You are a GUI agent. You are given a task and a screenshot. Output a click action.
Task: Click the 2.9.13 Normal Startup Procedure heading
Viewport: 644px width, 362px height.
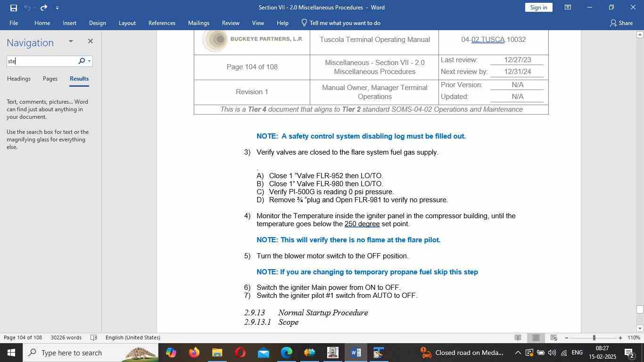(x=306, y=313)
